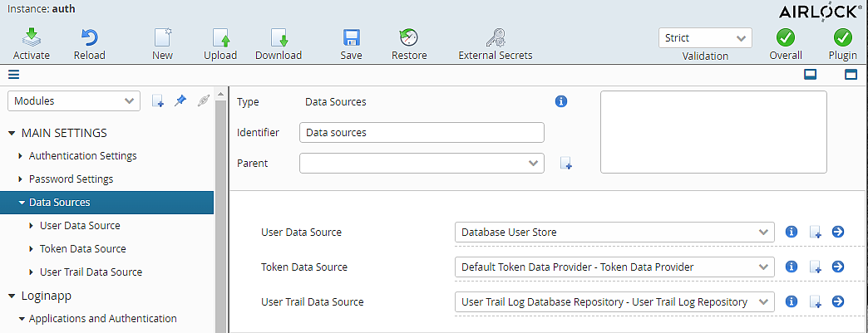Screen dimensions: 868x333
Task: Click the Upload configuration icon
Action: (x=221, y=38)
